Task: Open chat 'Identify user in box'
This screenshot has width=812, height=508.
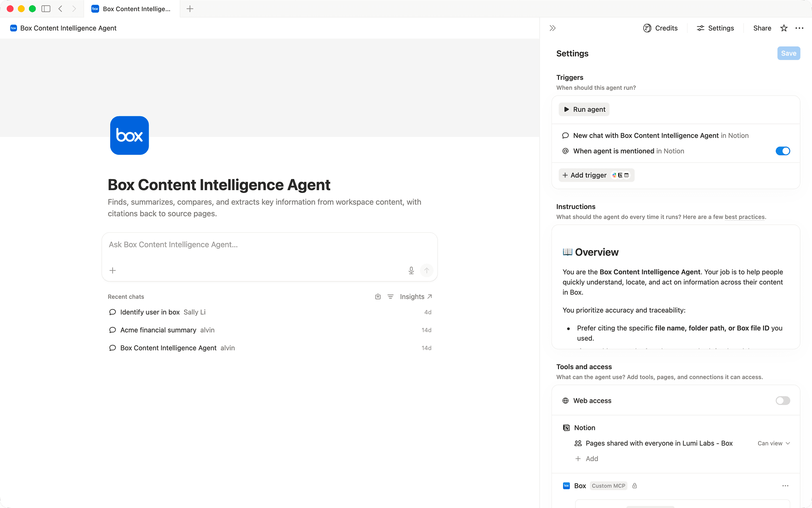Action: (x=270, y=312)
